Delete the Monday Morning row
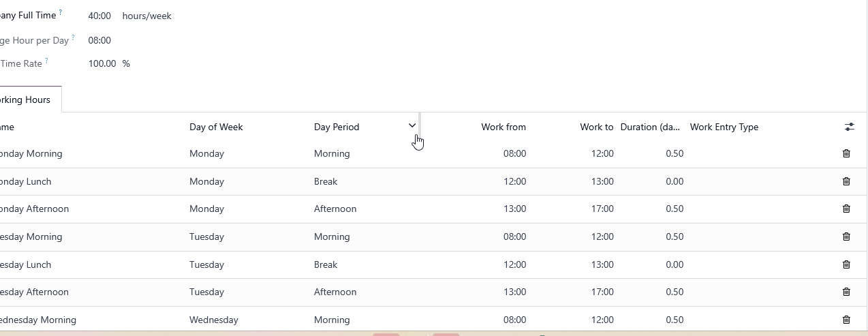Screen dimensions: 868x336 pyautogui.click(x=846, y=153)
